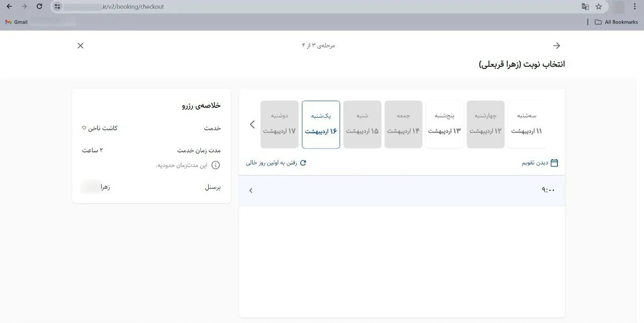Click the duration value ۲ ساعت

pos(93,150)
